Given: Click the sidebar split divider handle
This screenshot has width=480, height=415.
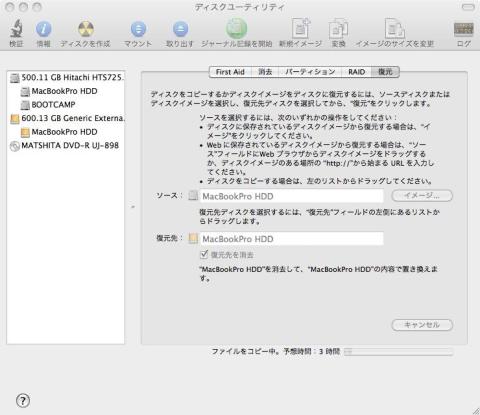Looking at the screenshot, I should 133,207.
